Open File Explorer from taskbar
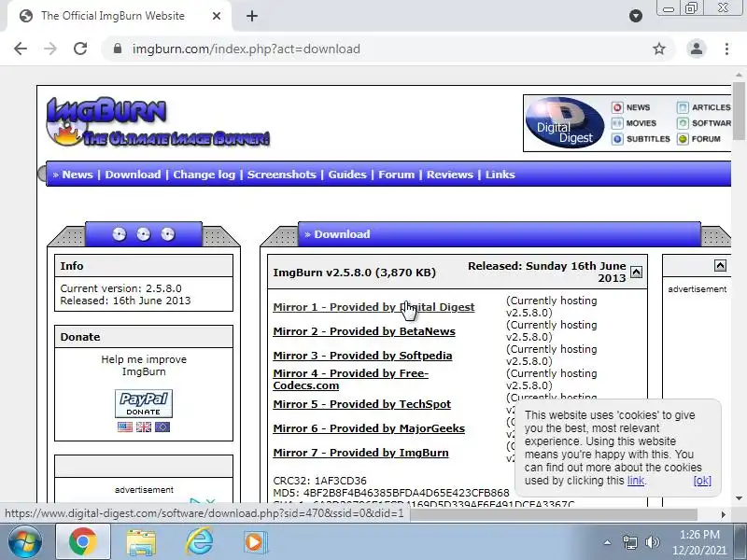 pyautogui.click(x=141, y=542)
